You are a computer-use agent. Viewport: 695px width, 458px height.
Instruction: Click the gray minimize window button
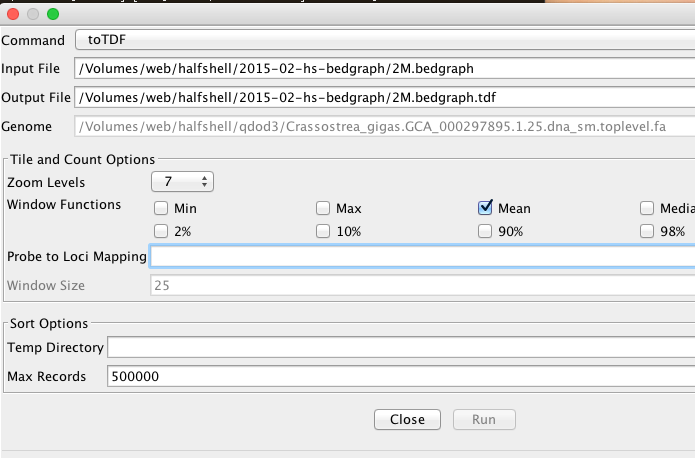click(x=33, y=14)
